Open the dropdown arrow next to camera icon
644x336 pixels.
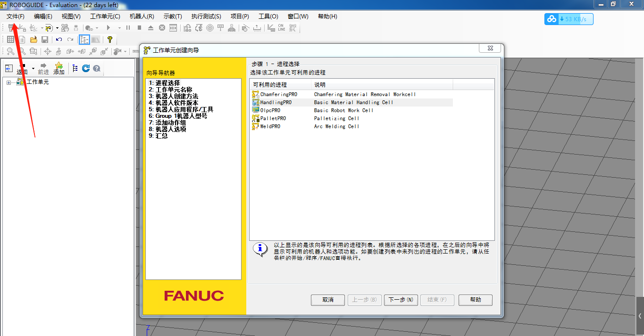coord(125,51)
